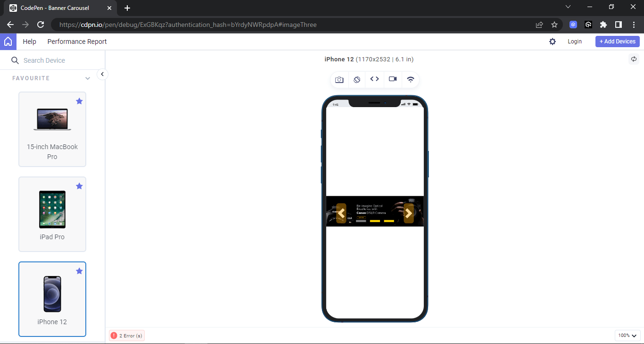This screenshot has width=644, height=344.
Task: Toggle favourite star on 15-inch MacBook Pro
Action: point(79,101)
